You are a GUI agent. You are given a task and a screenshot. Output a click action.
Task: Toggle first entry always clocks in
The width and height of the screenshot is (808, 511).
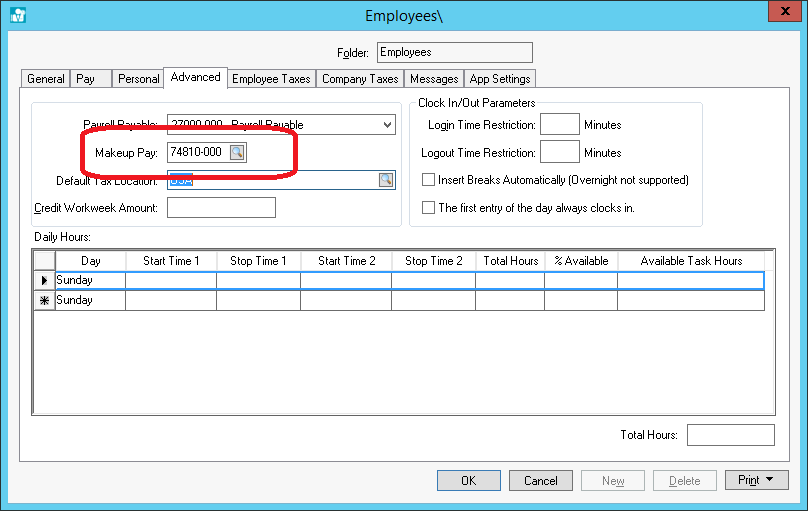tap(429, 208)
